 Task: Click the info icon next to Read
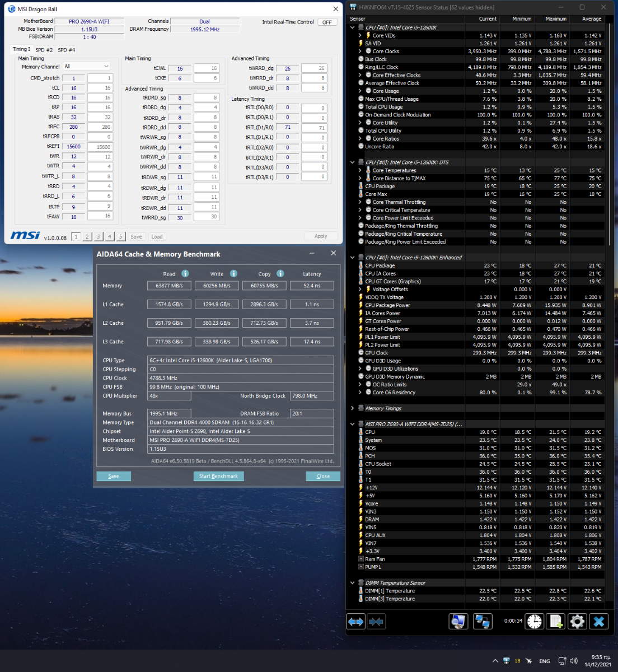point(185,273)
